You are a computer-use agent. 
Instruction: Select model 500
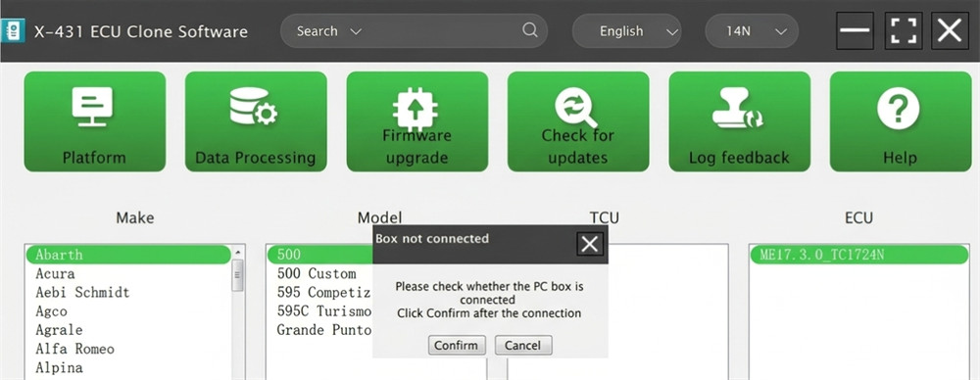click(x=320, y=255)
